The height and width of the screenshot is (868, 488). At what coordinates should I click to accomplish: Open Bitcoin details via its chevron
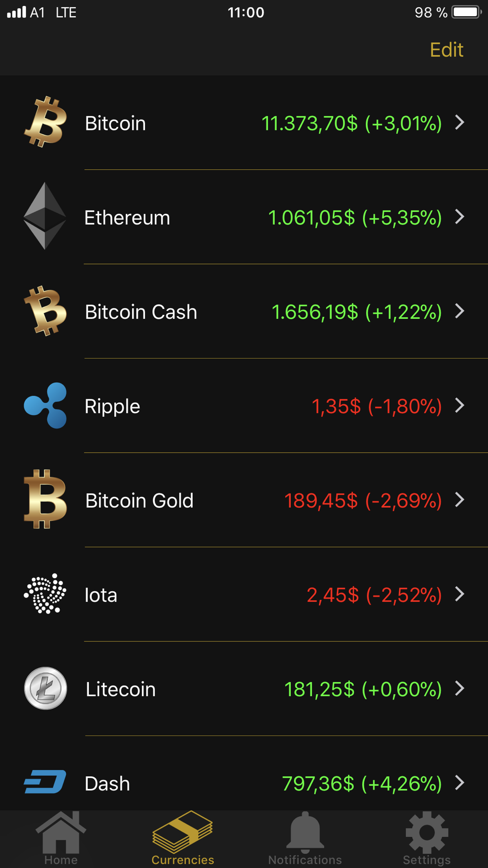tap(460, 123)
